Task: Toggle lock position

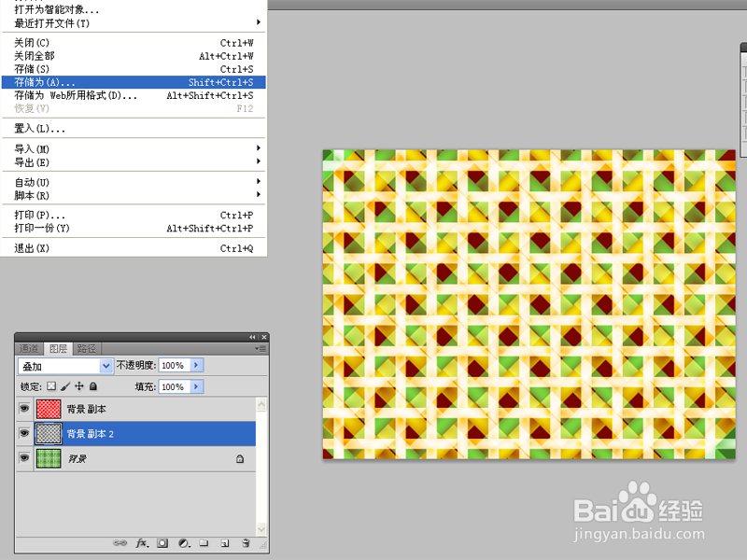Action: point(79,386)
